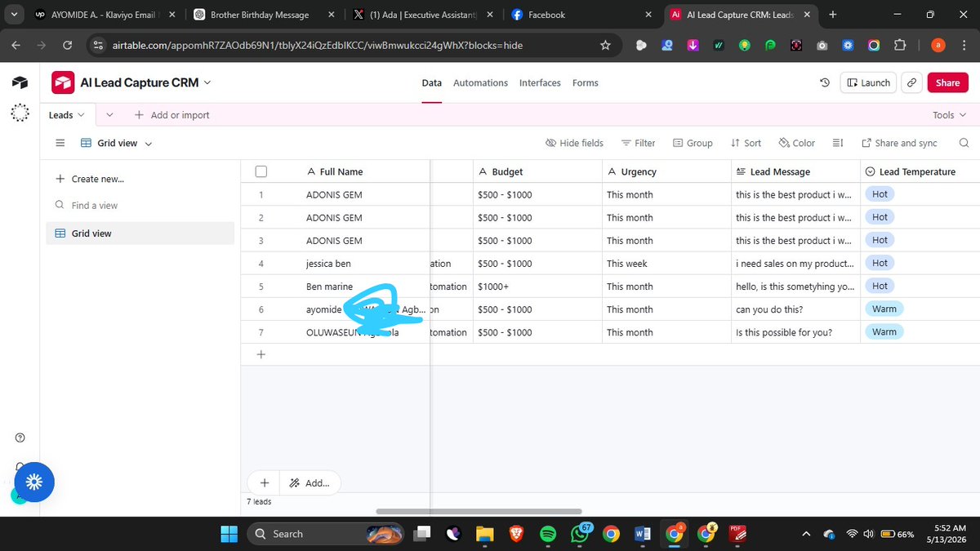Click the Budget column header
Screen dimensions: 980x551
click(537, 171)
